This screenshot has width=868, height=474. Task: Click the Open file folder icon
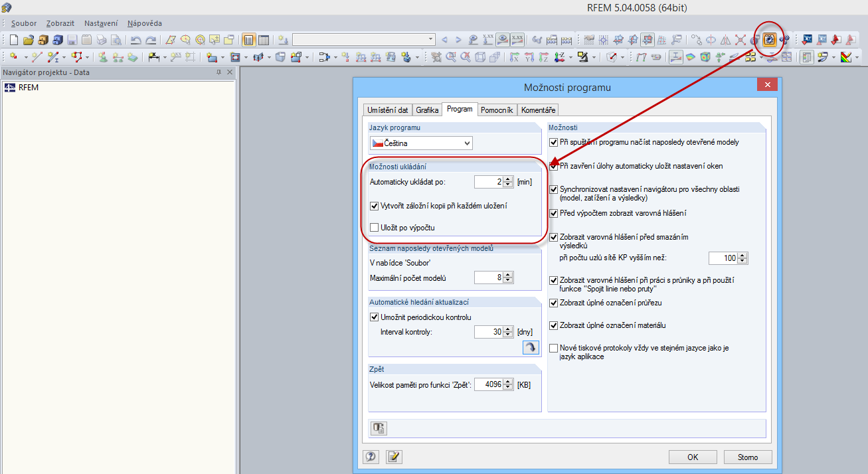[x=28, y=40]
